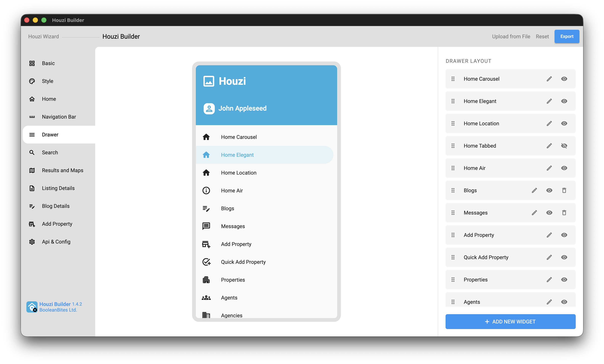Screen dimensions: 604x364
Task: Go back to Houzi Wizard step
Action: 43,36
